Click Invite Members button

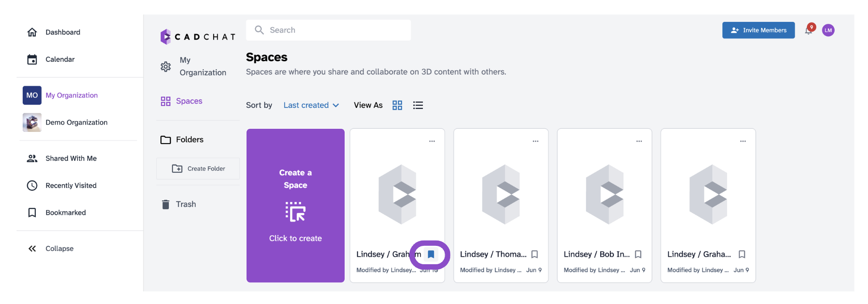click(758, 30)
